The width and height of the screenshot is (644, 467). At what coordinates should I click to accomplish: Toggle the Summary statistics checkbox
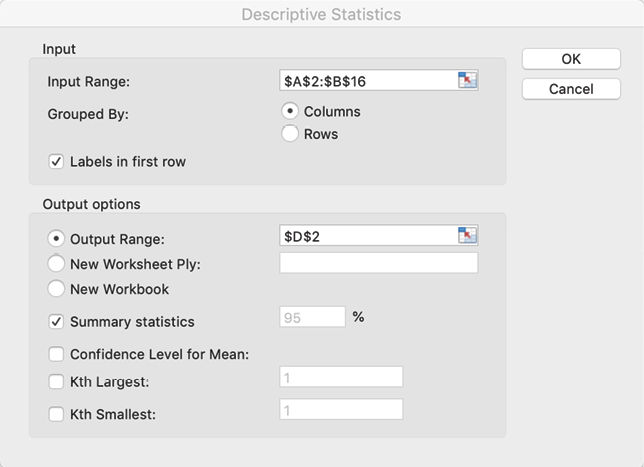56,322
